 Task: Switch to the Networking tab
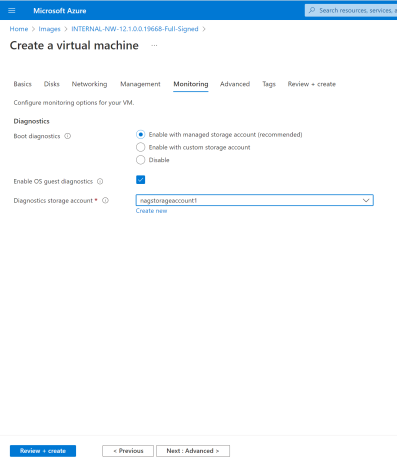pos(89,84)
